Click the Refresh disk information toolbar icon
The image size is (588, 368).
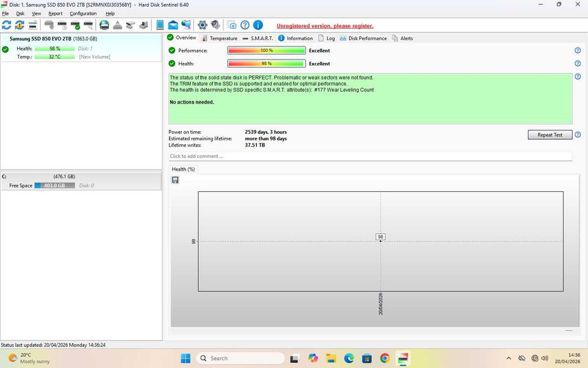[x=6, y=25]
